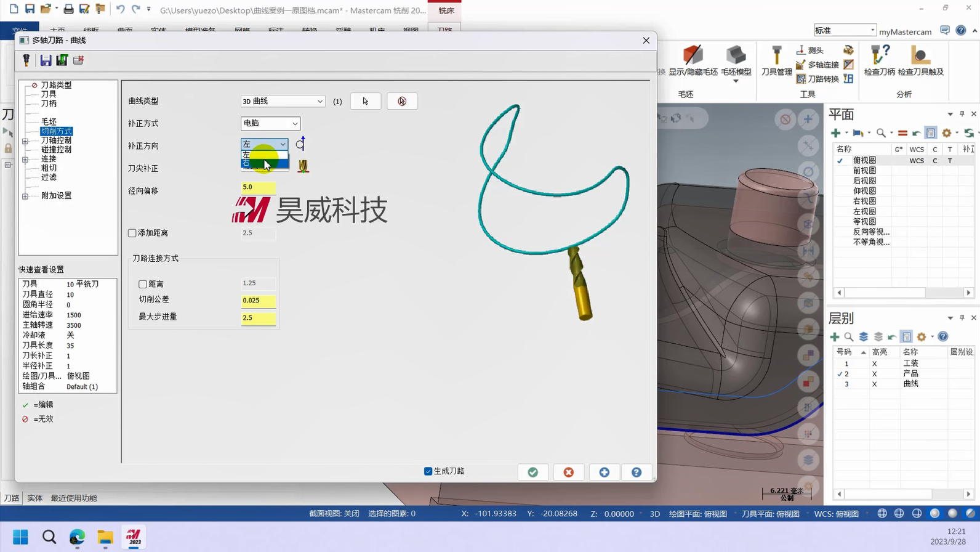The width and height of the screenshot is (980, 552).
Task: Open the 曲线类型 3D 曲线 dropdown
Action: pos(282,101)
